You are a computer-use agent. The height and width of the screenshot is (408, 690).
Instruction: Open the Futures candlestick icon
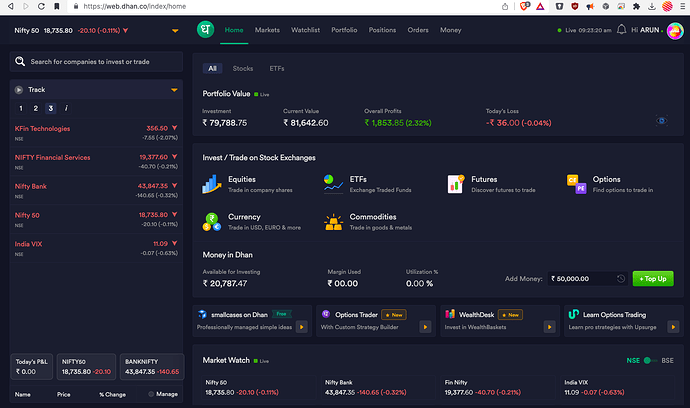[x=455, y=184]
